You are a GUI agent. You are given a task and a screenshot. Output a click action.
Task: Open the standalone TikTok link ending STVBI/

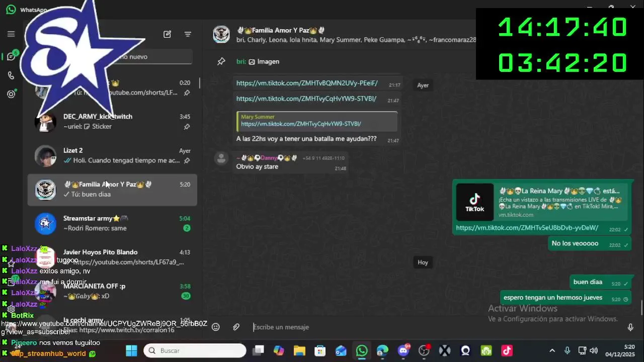click(x=306, y=99)
